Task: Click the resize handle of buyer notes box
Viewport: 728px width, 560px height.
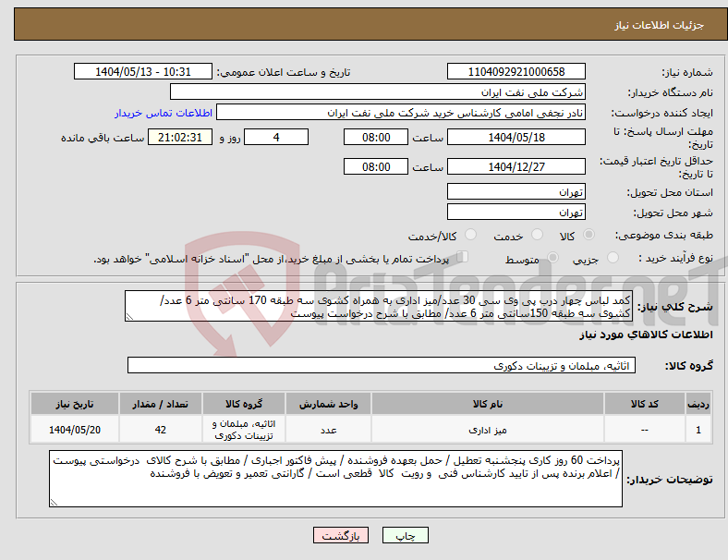Action: tap(54, 502)
